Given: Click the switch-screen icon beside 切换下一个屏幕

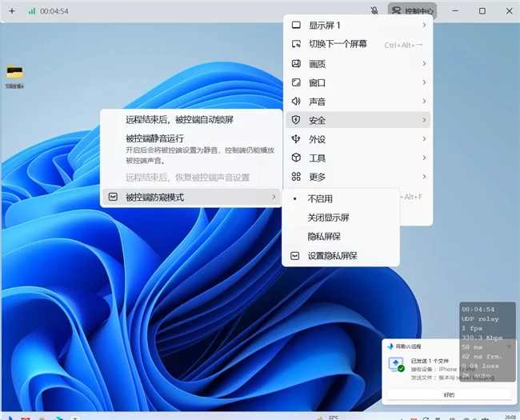Looking at the screenshot, I should [x=296, y=44].
